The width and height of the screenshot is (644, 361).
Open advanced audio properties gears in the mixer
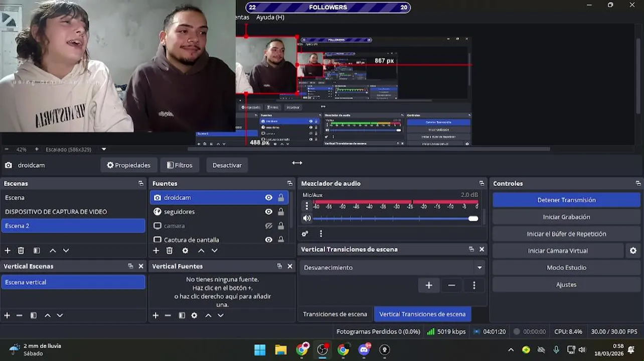[x=305, y=234]
